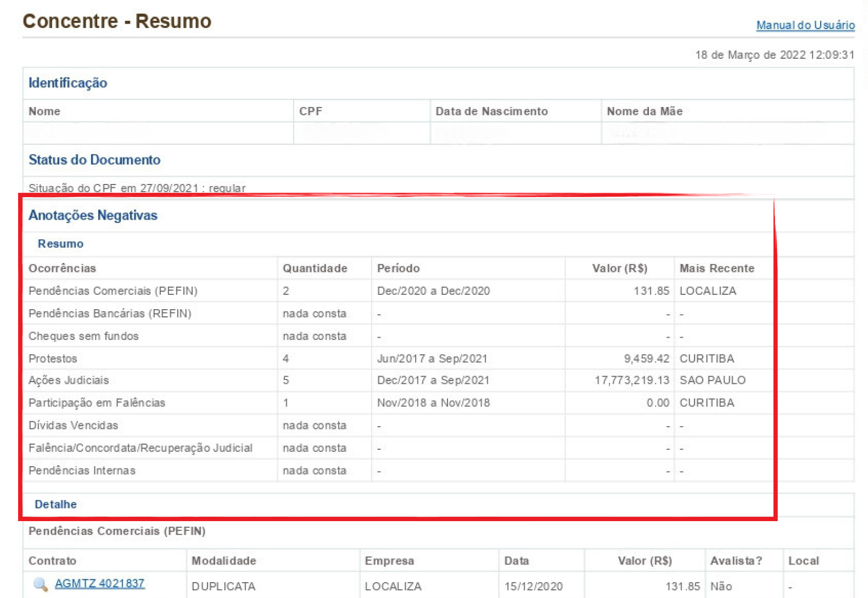Select the Anotações Negativas section heading
This screenshot has width=868, height=598.
pos(93,215)
